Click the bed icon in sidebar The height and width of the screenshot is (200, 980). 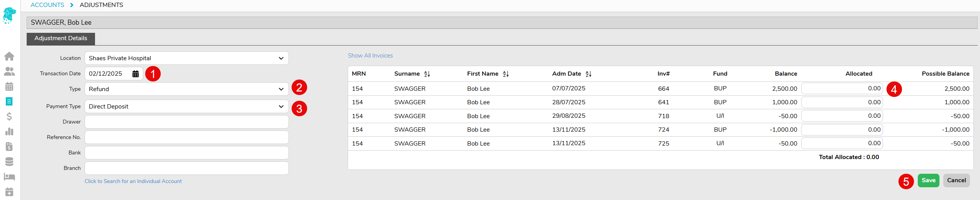pos(9,177)
